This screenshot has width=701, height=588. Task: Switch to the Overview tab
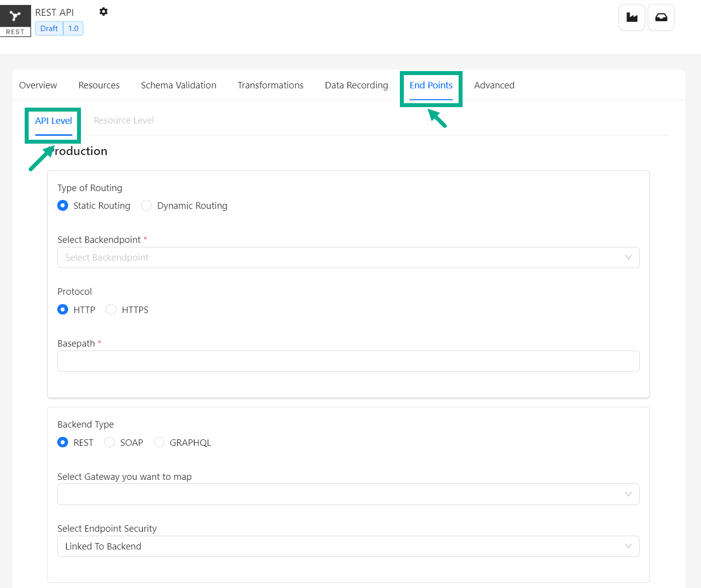38,85
